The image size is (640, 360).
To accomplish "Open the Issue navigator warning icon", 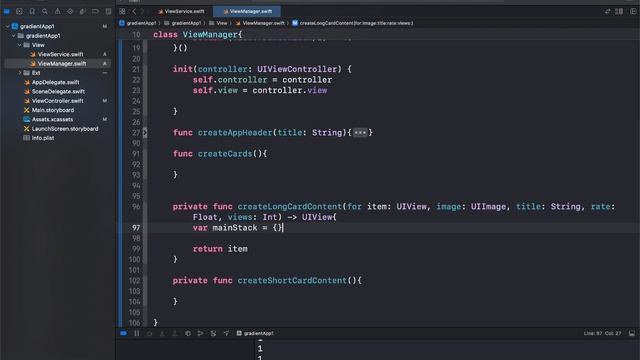I will click(58, 11).
